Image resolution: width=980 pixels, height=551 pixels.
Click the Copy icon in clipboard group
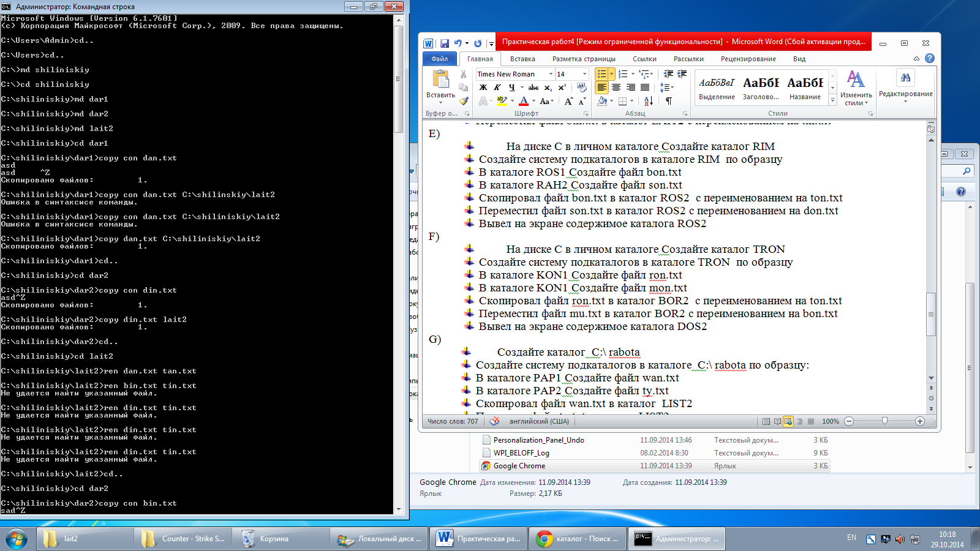[464, 88]
